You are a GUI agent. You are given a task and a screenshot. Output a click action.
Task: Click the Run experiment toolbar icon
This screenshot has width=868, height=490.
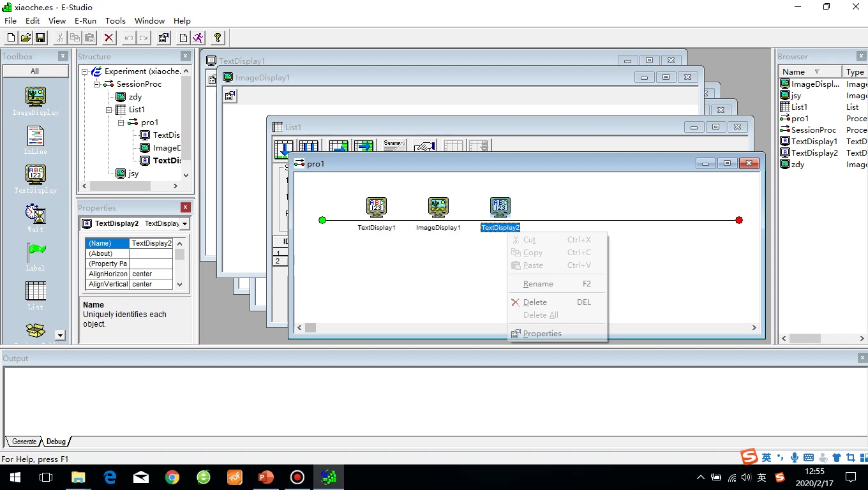(199, 38)
